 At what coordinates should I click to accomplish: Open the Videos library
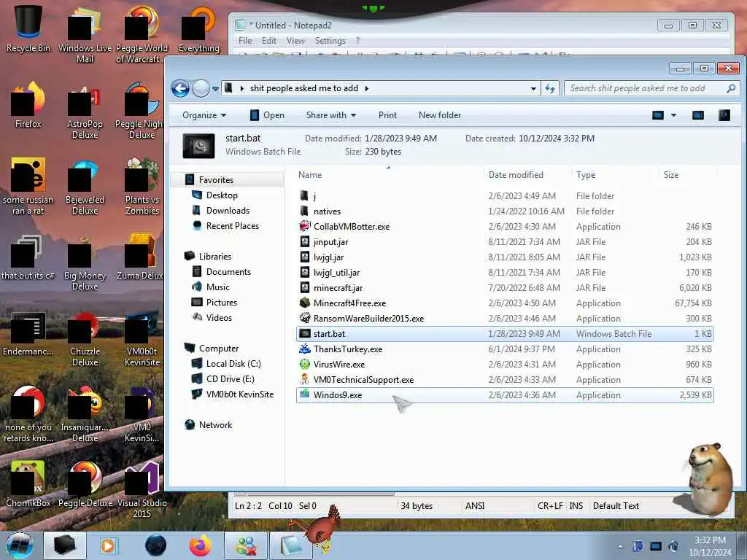219,318
